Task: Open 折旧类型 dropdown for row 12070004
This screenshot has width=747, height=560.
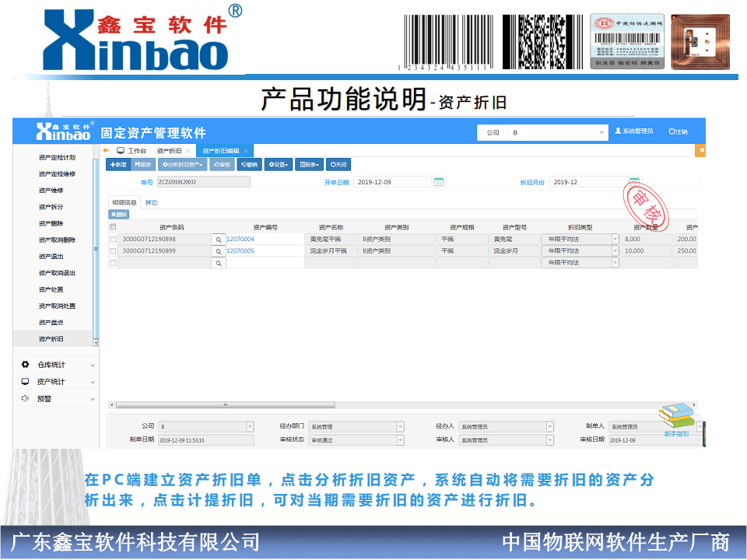Action: point(615,239)
